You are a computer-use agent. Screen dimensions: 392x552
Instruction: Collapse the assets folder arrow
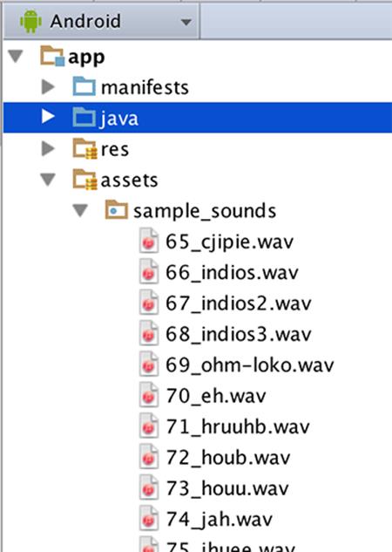point(48,180)
